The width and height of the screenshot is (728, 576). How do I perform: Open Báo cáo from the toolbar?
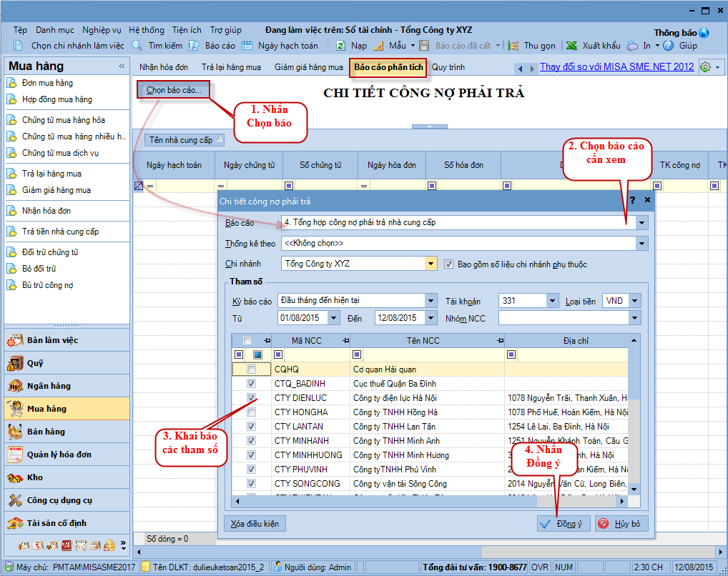click(195, 46)
